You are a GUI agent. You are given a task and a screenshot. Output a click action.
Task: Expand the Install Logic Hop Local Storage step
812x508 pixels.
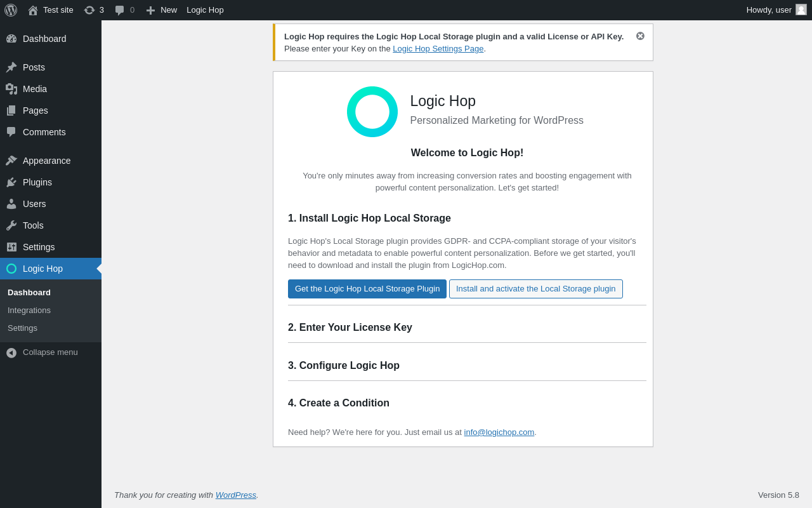point(369,218)
